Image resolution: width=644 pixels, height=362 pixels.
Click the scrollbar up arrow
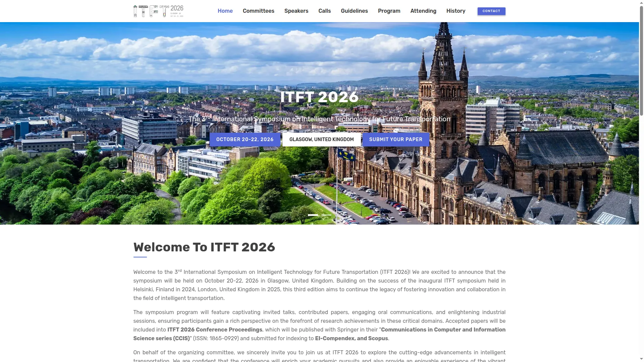click(x=641, y=2)
